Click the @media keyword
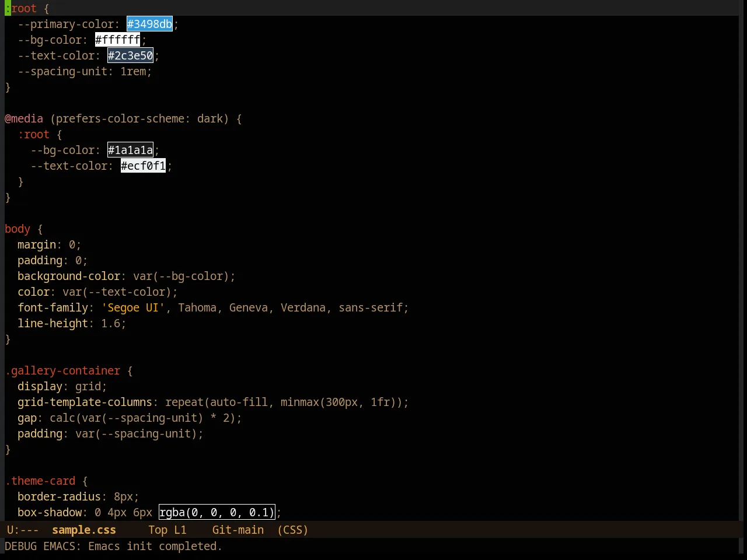Viewport: 747px width, 560px height. (24, 118)
